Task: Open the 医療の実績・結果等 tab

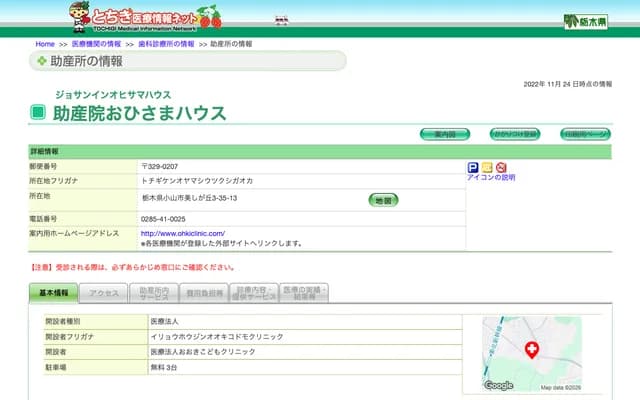Action: [304, 293]
